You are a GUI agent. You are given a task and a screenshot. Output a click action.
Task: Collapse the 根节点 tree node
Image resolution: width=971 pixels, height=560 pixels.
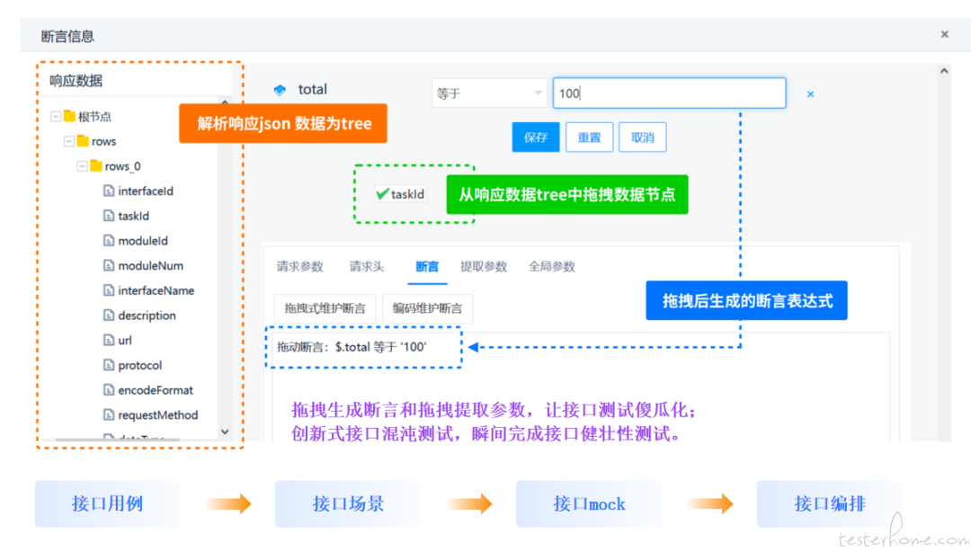[x=56, y=116]
